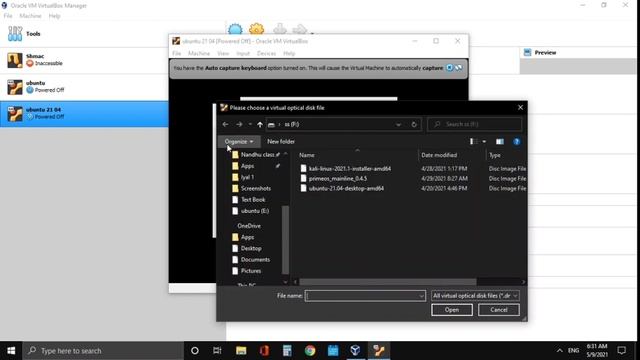640x360 pixels.
Task: Open Cortana from the taskbar
Action: 195,351
